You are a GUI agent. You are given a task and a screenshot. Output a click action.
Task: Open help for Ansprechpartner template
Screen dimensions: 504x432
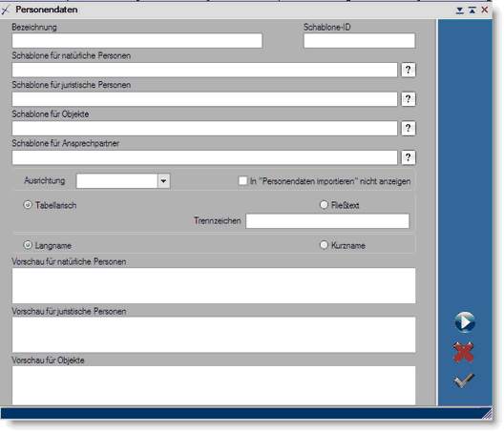tap(409, 157)
